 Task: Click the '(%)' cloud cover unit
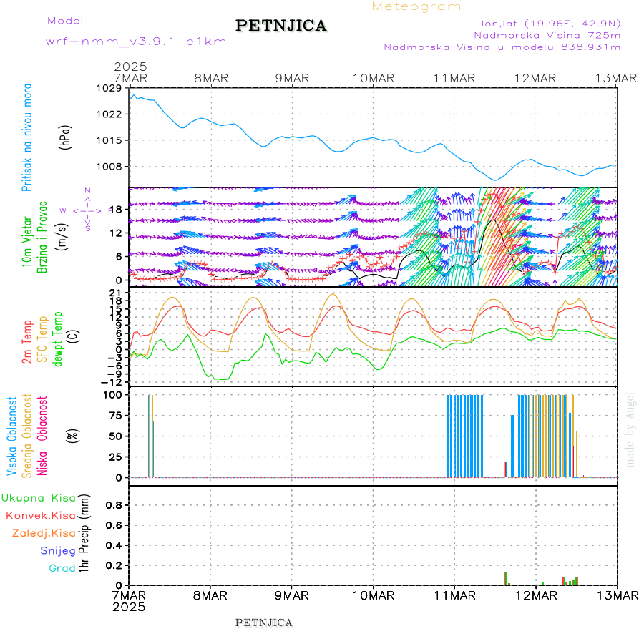point(73,436)
